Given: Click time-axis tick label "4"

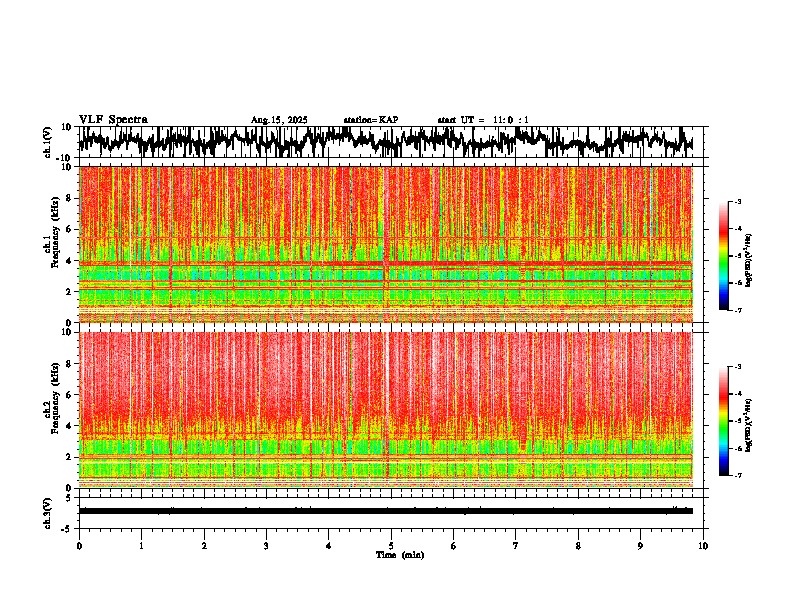Looking at the screenshot, I should [x=328, y=546].
